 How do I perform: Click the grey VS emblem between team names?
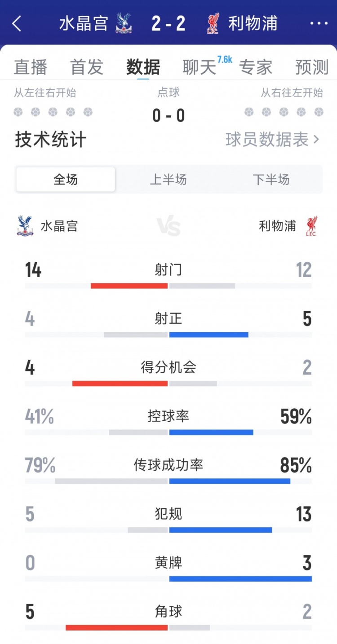pyautogui.click(x=168, y=226)
